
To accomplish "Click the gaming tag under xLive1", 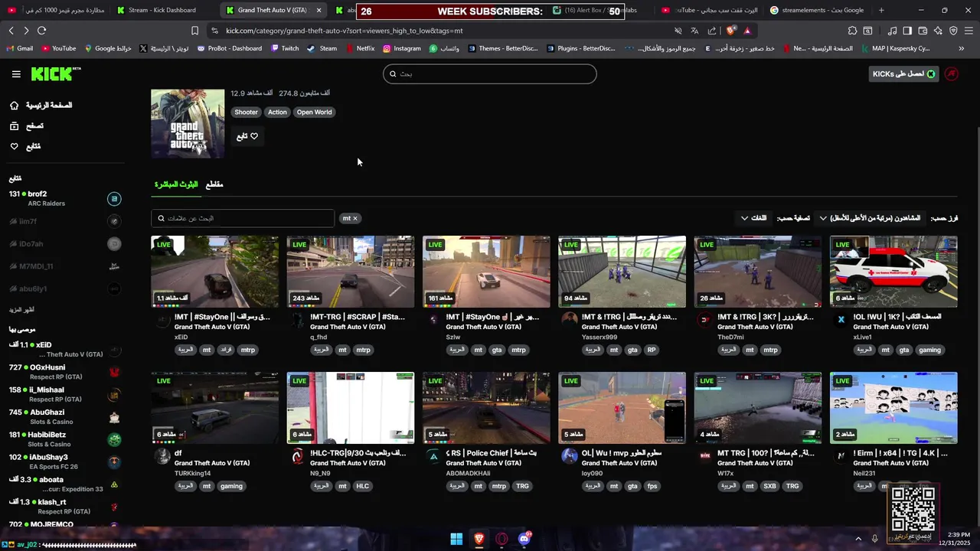I will coord(929,350).
